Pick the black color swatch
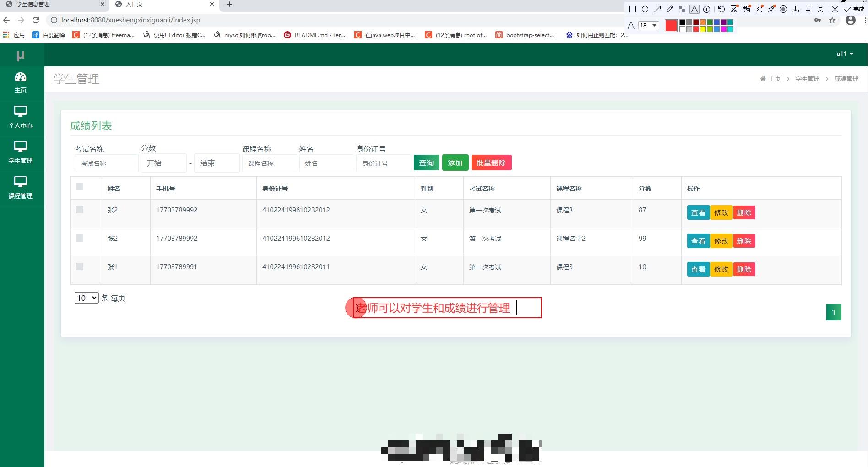 [682, 22]
